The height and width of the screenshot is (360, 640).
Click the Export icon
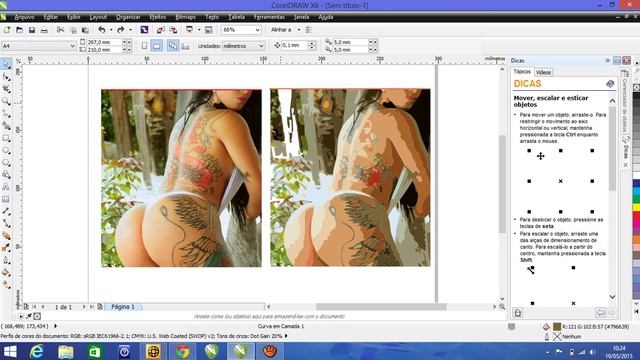pos(173,30)
